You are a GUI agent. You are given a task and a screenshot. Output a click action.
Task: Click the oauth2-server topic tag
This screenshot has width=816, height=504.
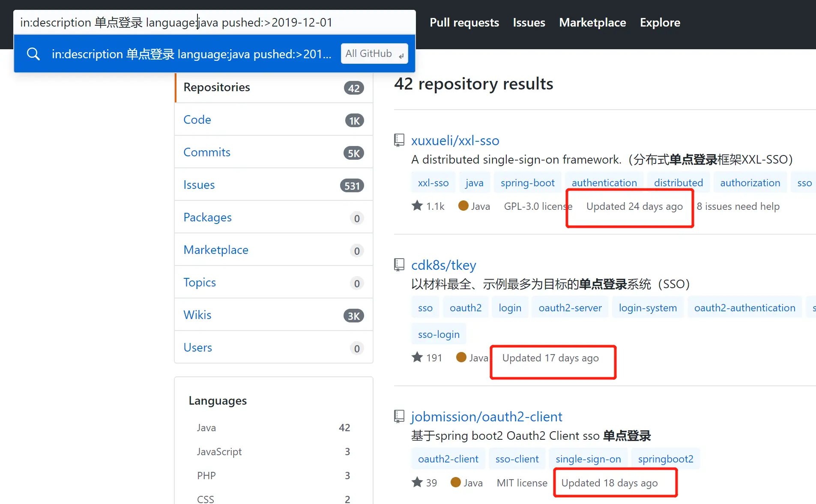coord(570,307)
